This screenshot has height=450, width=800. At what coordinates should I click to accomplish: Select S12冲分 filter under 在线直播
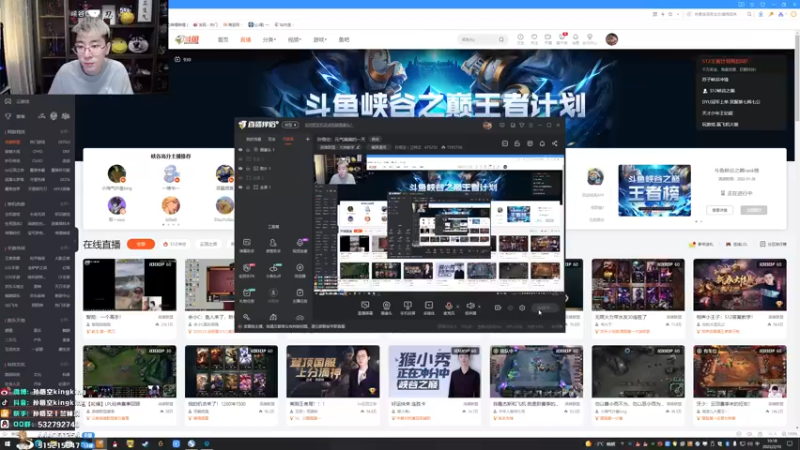tap(174, 244)
